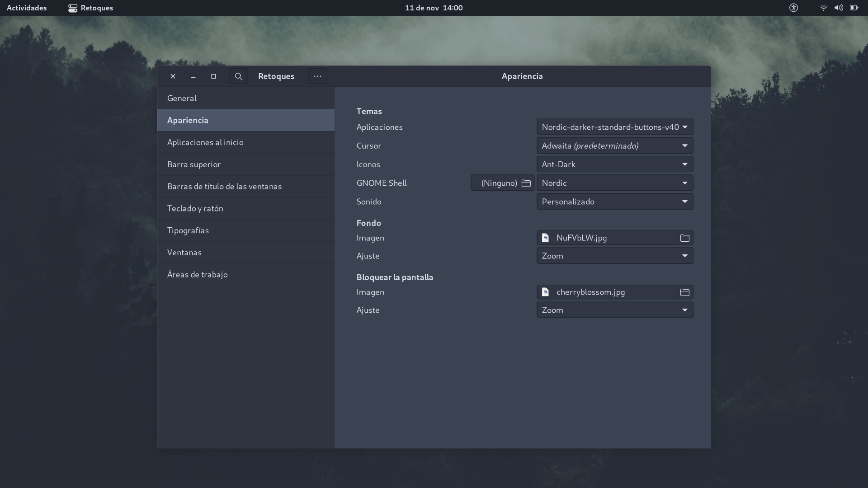The height and width of the screenshot is (488, 868).
Task: Browse for a GNOME Shell theme file
Action: click(527, 183)
